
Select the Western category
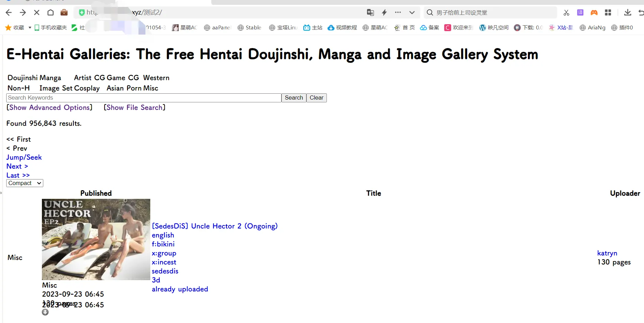pyautogui.click(x=156, y=78)
